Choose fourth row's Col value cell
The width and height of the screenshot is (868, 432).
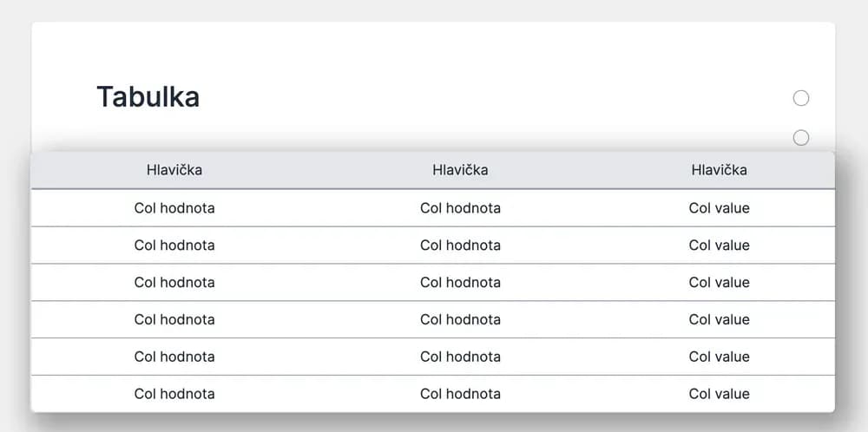(719, 319)
